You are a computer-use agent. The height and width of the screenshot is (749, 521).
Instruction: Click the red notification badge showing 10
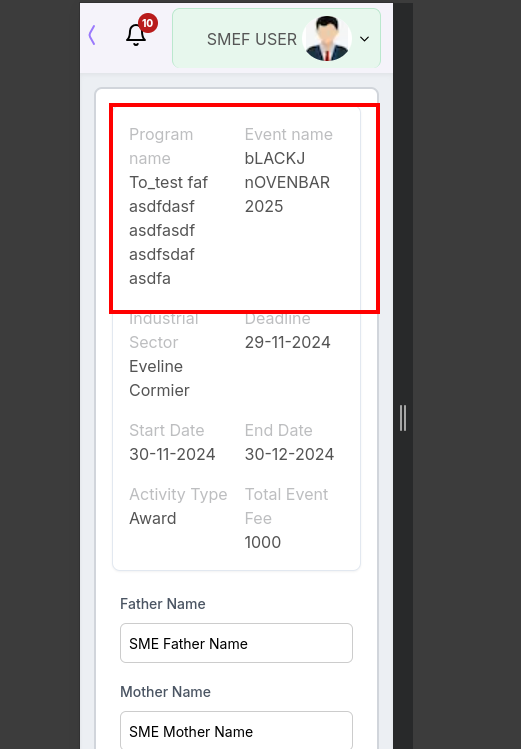click(x=148, y=23)
